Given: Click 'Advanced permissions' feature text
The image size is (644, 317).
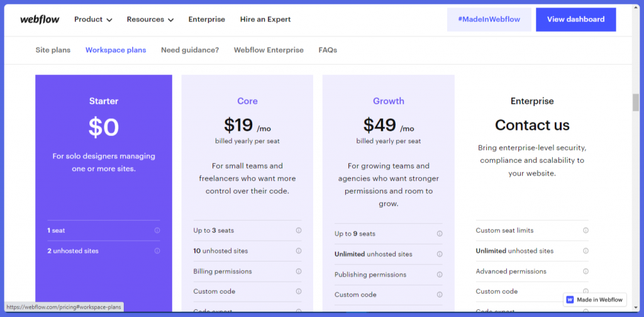Looking at the screenshot, I should (511, 271).
